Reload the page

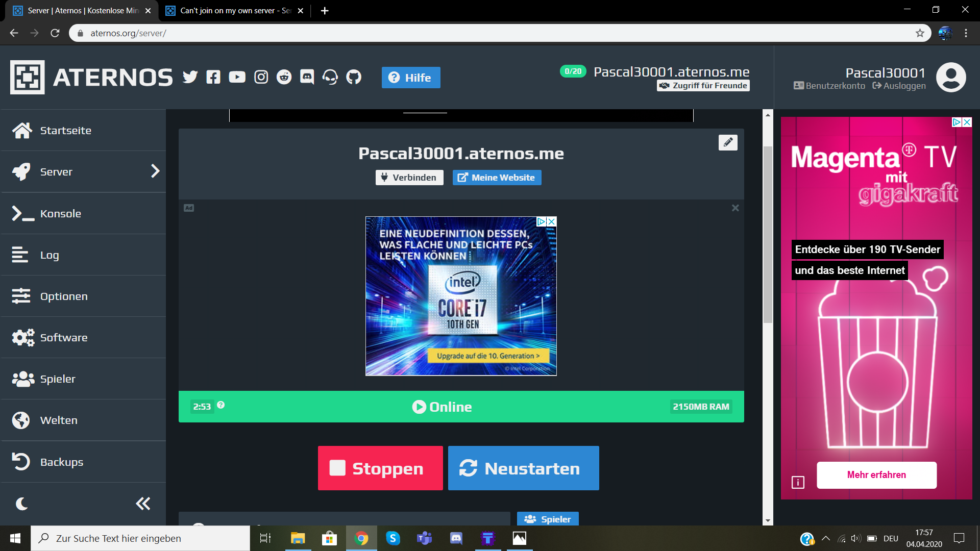click(55, 33)
